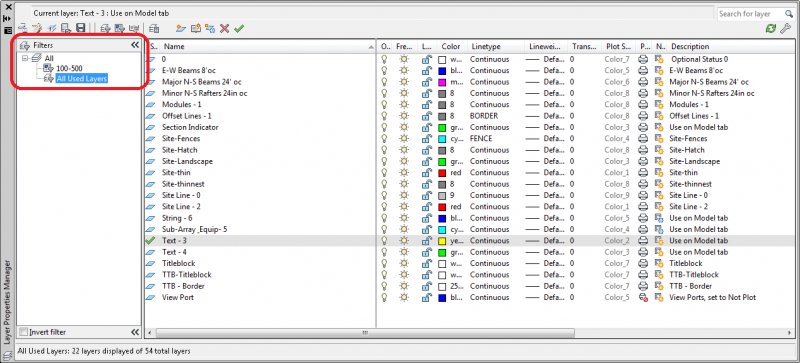Click the red X Delete Layer icon
Screen dimensions: 800x363
(x=224, y=28)
